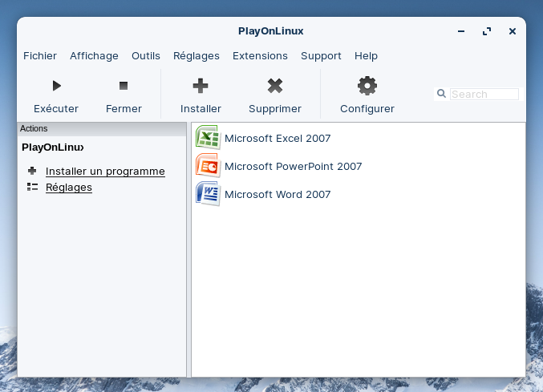Click the list icon beside Réglages link

[x=33, y=187]
